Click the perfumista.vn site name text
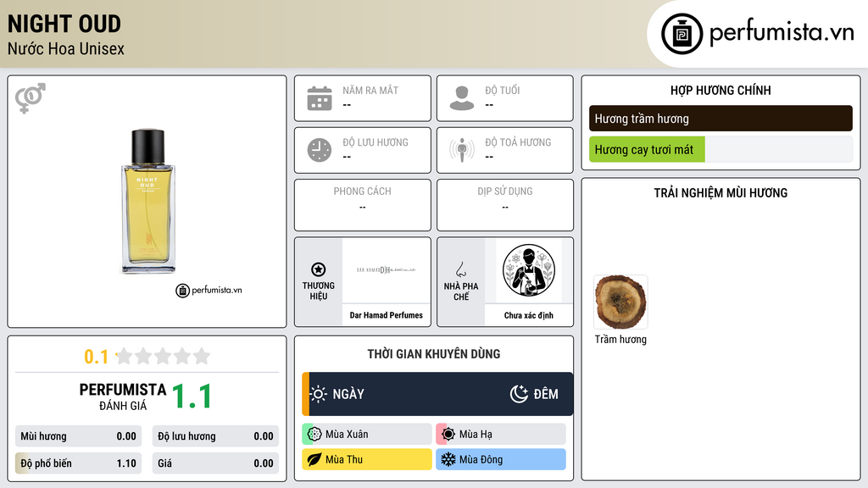The height and width of the screenshot is (488, 868). pyautogui.click(x=782, y=32)
